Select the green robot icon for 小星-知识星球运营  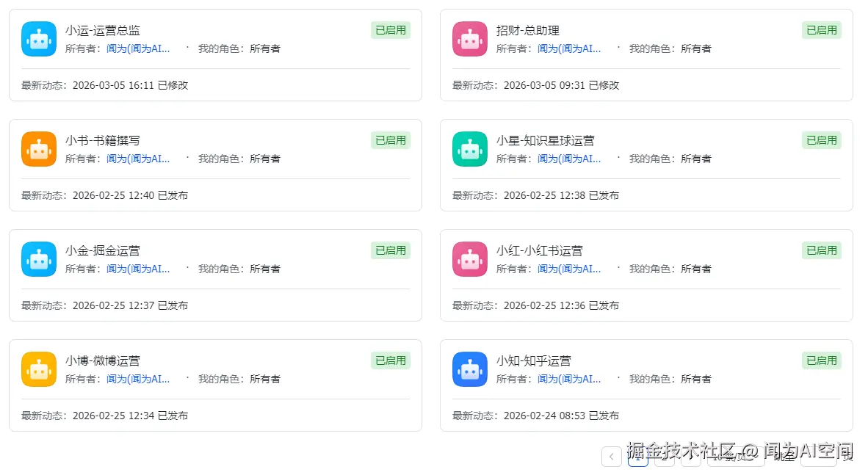pyautogui.click(x=470, y=149)
